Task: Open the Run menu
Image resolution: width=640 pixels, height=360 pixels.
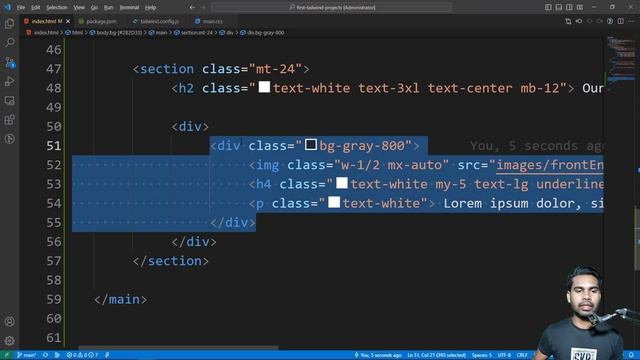Action: pyautogui.click(x=108, y=7)
